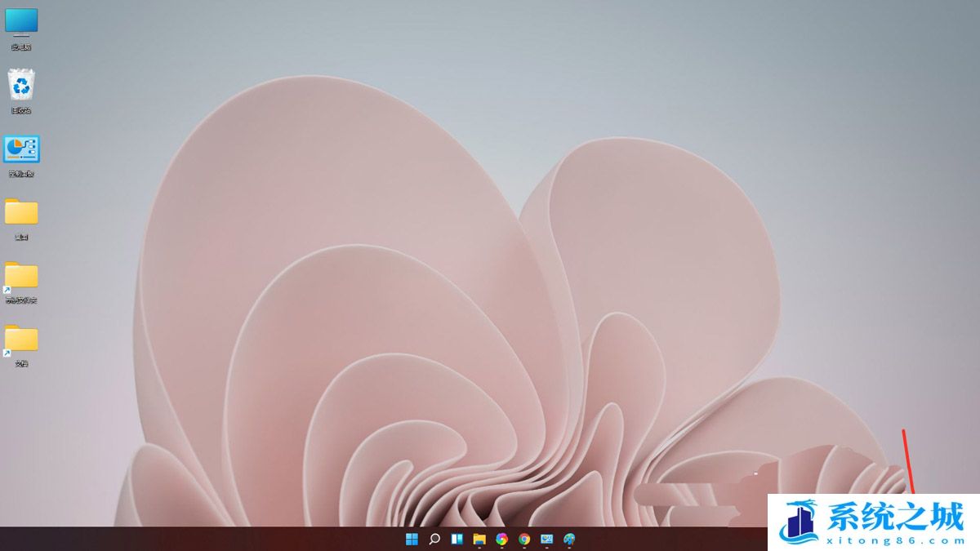Select the desktop folder without shortcut arrow

(21, 212)
